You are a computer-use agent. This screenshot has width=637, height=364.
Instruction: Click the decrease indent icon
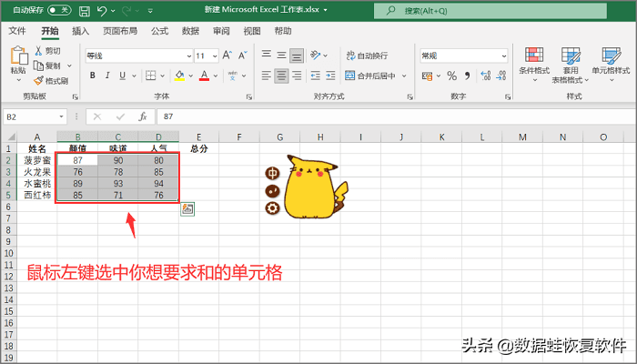(315, 76)
